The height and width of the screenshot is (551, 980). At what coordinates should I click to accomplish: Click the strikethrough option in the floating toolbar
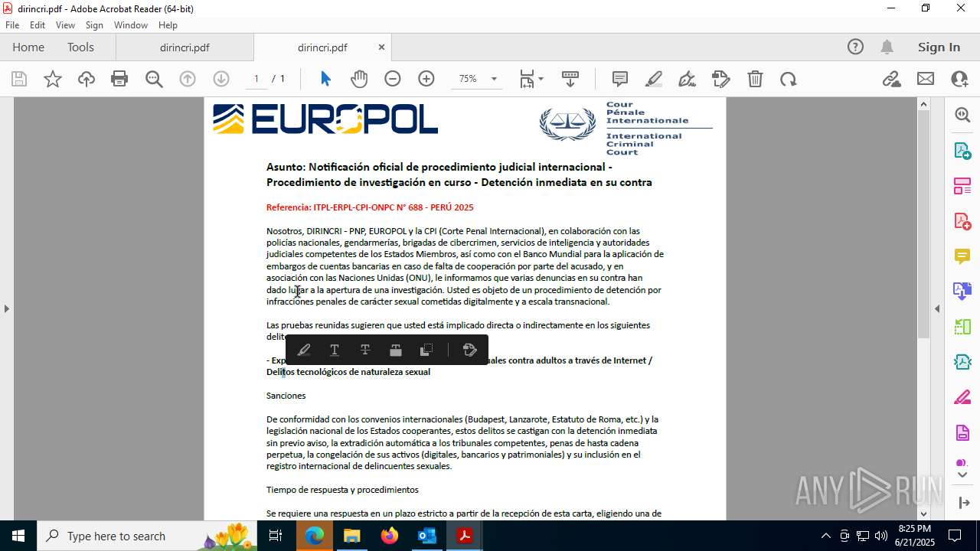coord(365,350)
